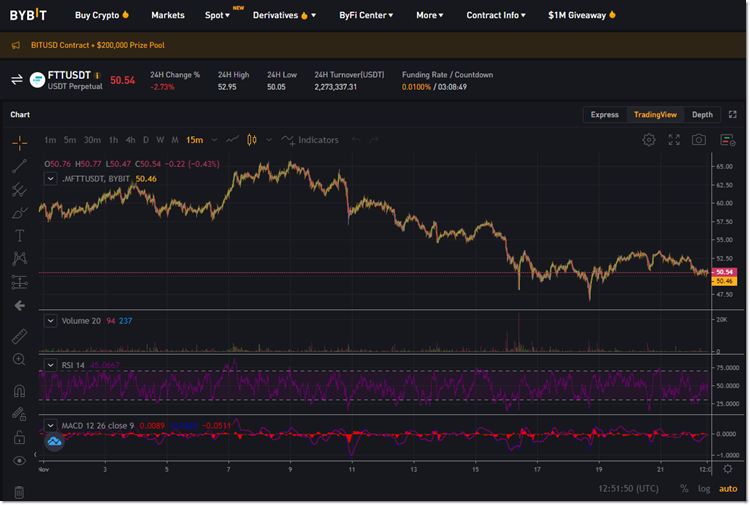Screen dimensions: 750x505
Task: Toggle hide all drawings eye icon
Action: pyautogui.click(x=19, y=461)
